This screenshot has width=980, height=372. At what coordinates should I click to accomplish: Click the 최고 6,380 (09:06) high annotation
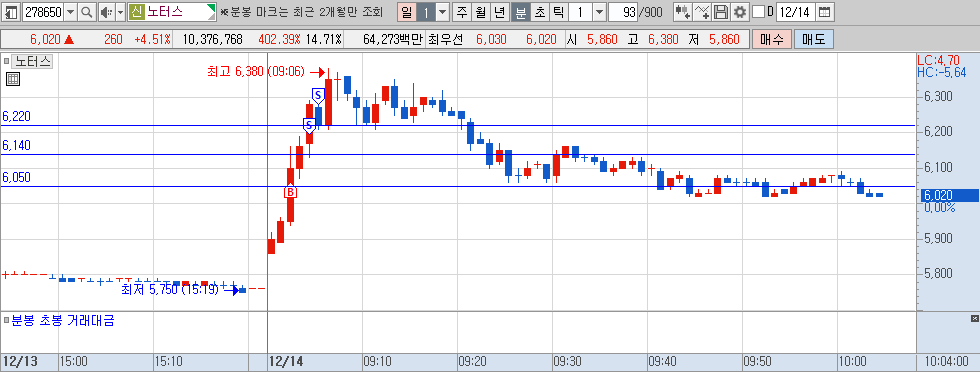(256, 71)
